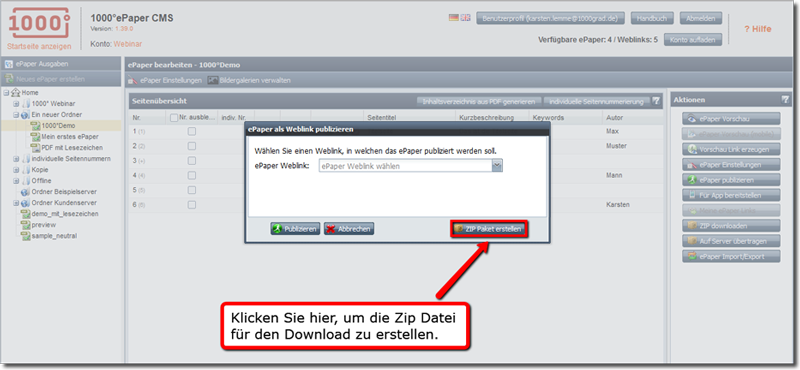Check the checkbox in row 1
Screen dimensions: 800x370
[x=191, y=132]
